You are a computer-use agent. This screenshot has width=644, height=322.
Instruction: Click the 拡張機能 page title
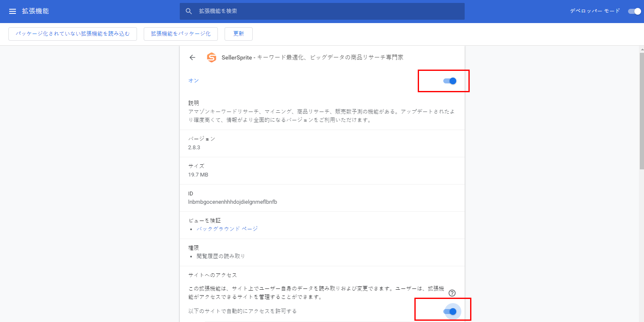point(35,11)
